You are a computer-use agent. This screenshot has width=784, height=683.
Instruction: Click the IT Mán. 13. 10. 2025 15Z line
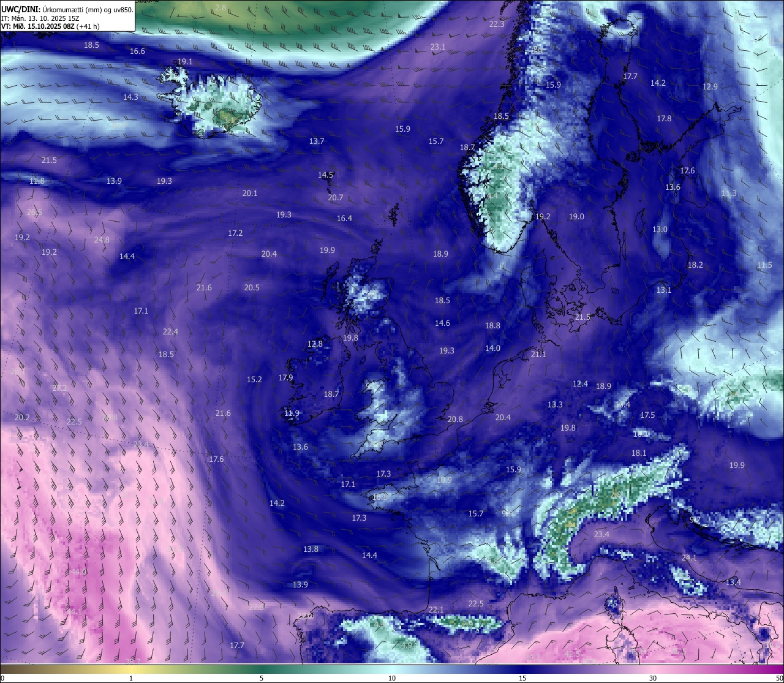[x=40, y=18]
